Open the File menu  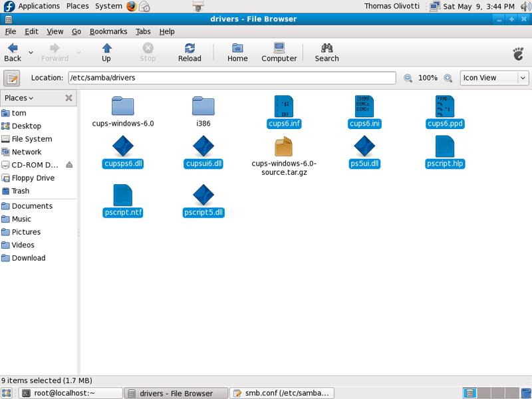[x=11, y=31]
